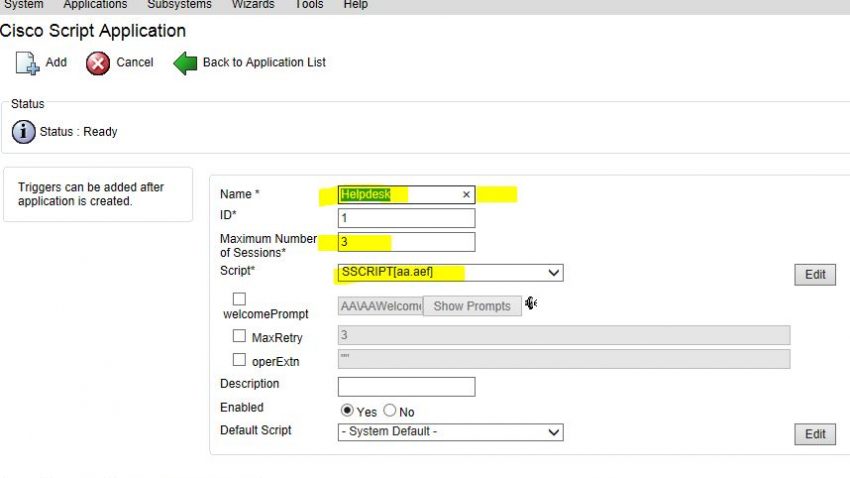The height and width of the screenshot is (478, 850).
Task: Select the No radio button for Enabled
Action: click(390, 411)
